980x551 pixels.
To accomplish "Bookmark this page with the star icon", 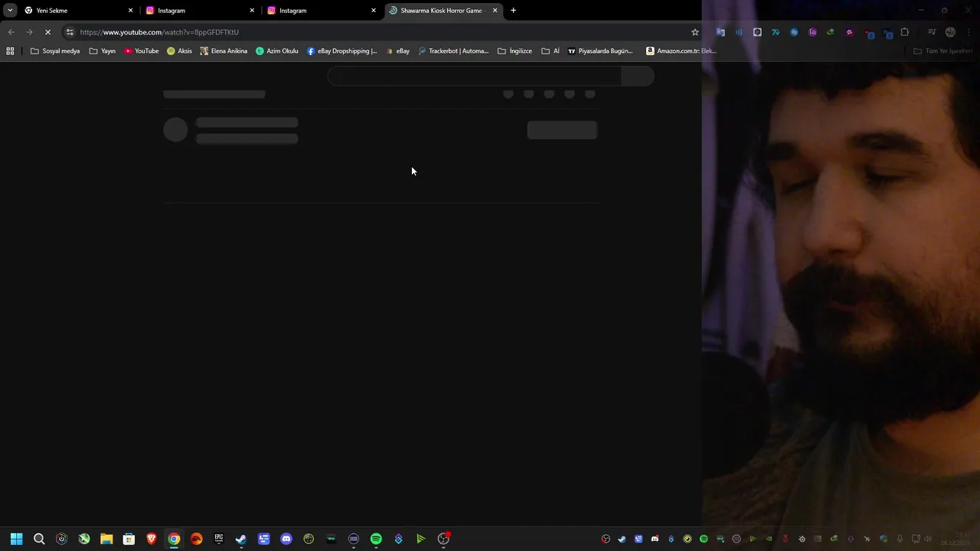I will [x=695, y=32].
